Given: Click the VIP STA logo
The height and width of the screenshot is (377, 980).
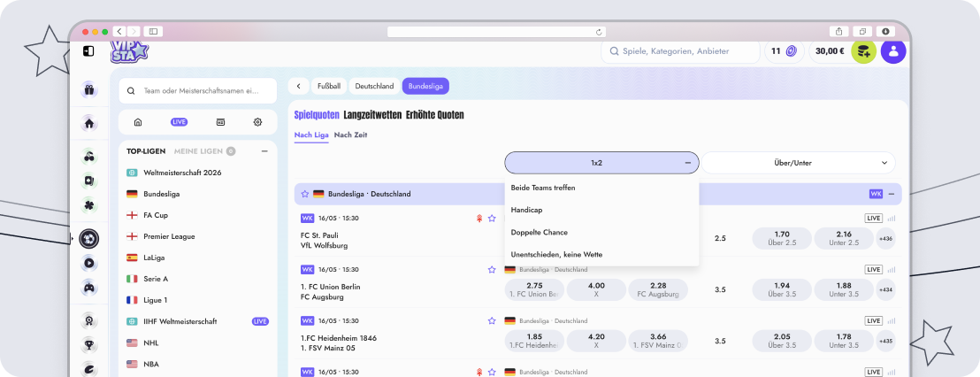Looking at the screenshot, I should click(x=129, y=52).
